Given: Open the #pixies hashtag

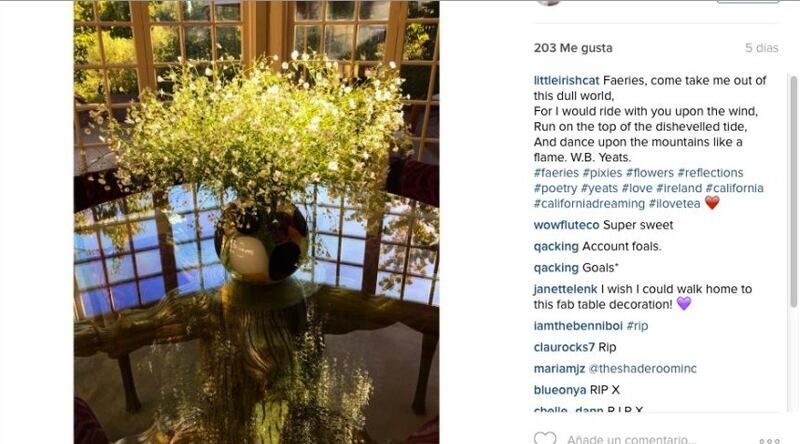Looking at the screenshot, I should 602,172.
